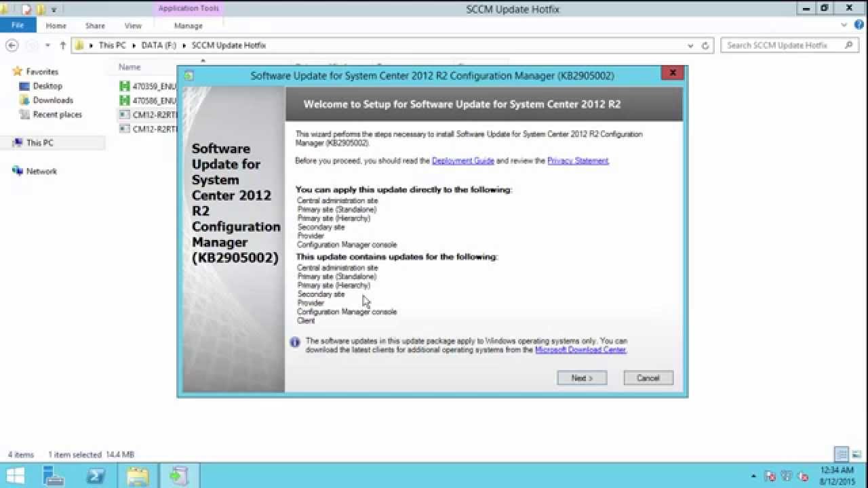Screen dimensions: 868x488
Task: Open the Privacy Statement link
Action: (x=578, y=161)
